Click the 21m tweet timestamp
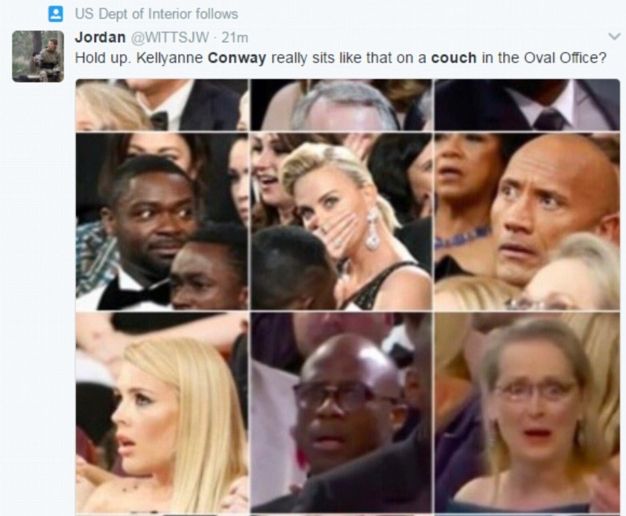 click(235, 38)
